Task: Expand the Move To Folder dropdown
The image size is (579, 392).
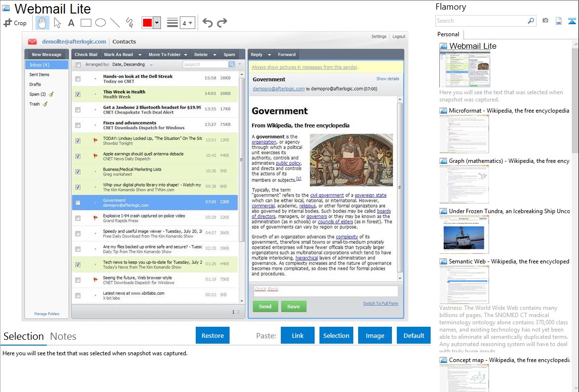Action: pos(186,55)
